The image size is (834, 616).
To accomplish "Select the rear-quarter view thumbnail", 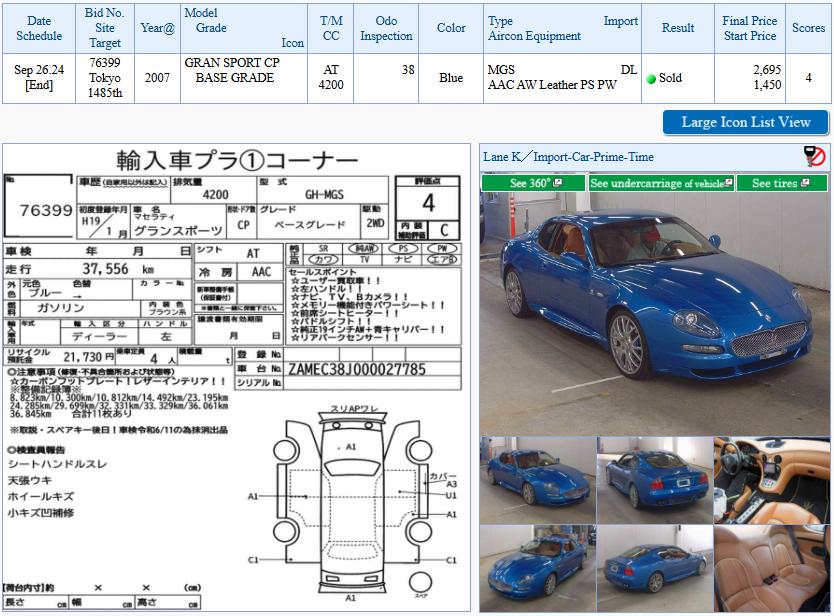I will coord(655,569).
